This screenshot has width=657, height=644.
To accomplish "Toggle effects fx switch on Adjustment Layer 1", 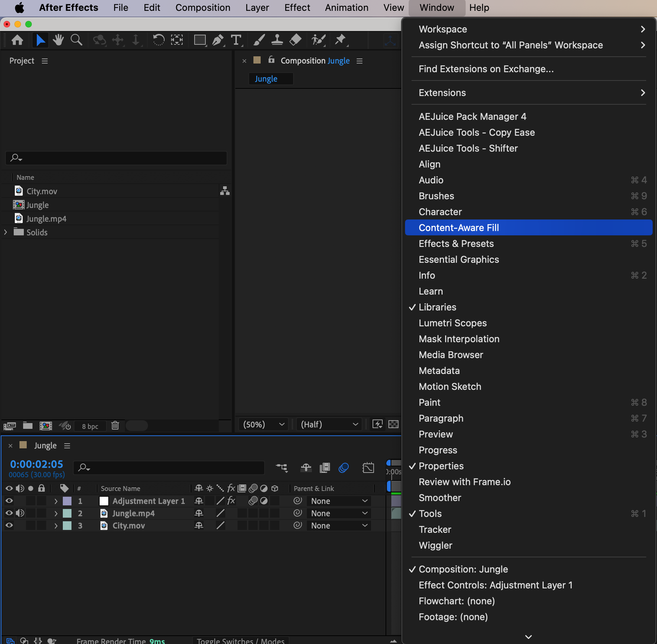I will (231, 501).
